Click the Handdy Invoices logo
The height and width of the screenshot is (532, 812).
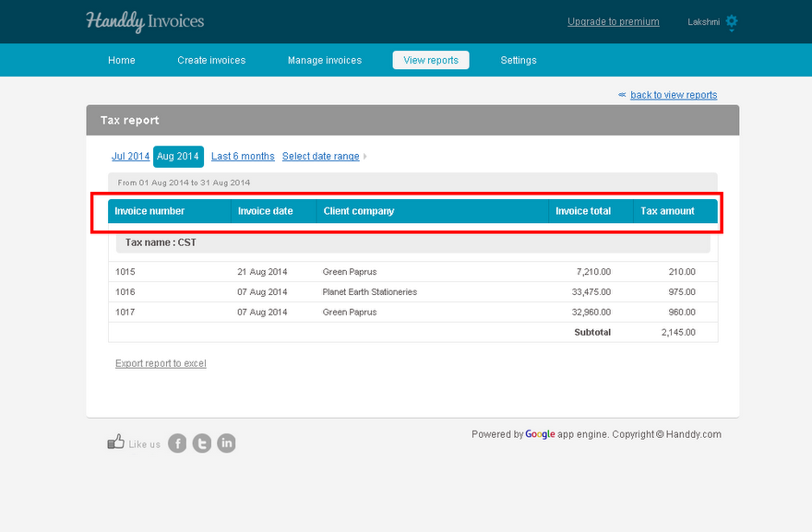tap(145, 21)
